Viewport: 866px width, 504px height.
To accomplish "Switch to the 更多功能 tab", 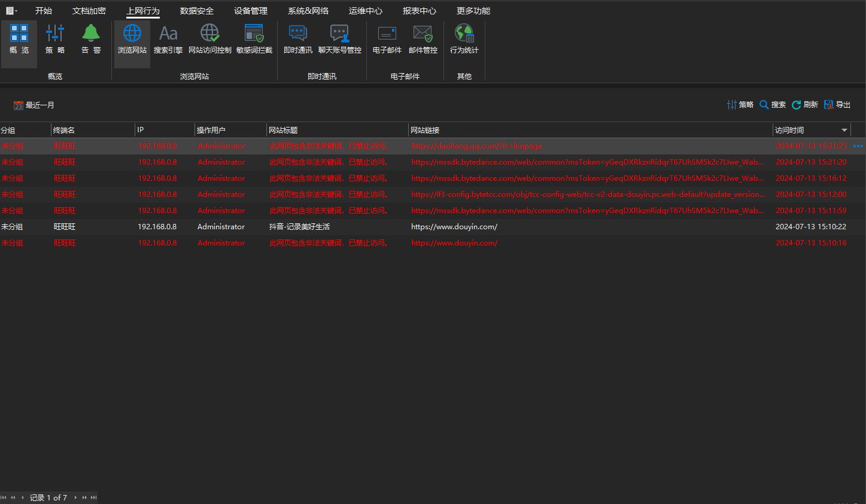I will [x=473, y=11].
